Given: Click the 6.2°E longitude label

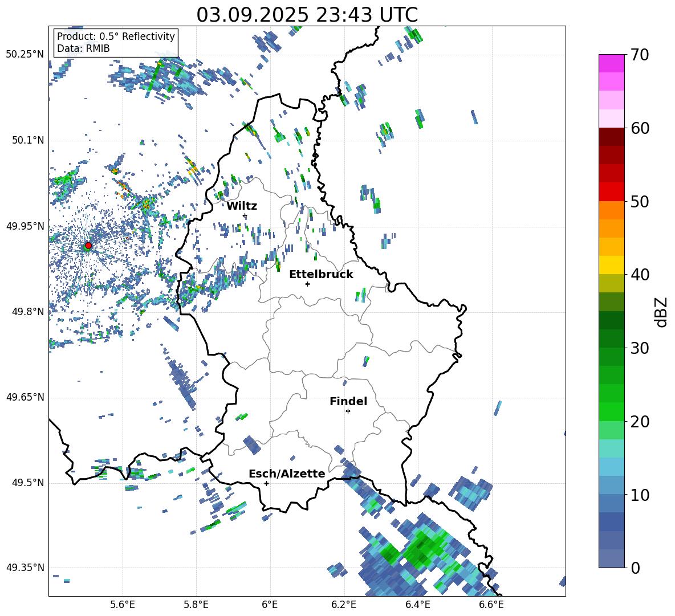Looking at the screenshot, I should coord(344,605).
